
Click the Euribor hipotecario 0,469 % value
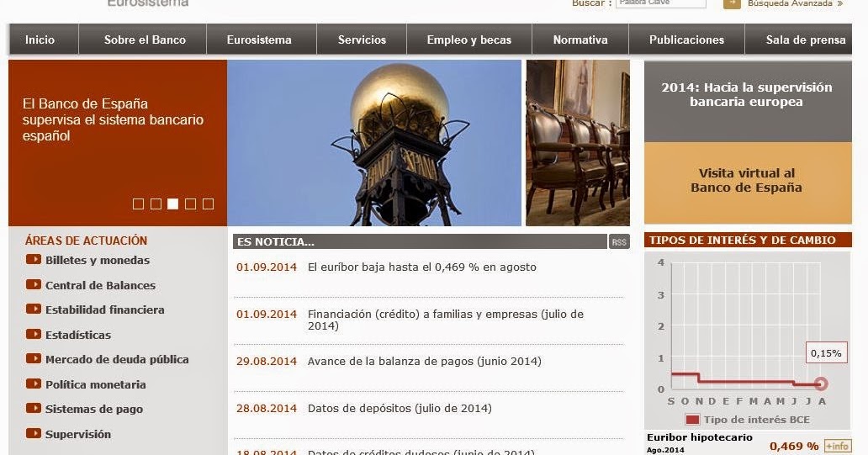[794, 446]
